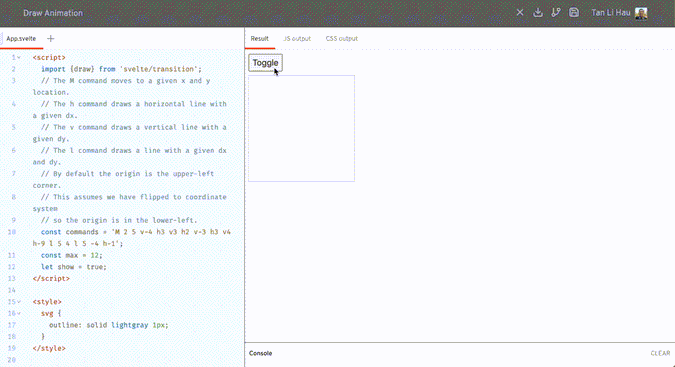Click the '// The l command' comment
Screen dimensions: 675x367
pyautogui.click(x=130, y=156)
